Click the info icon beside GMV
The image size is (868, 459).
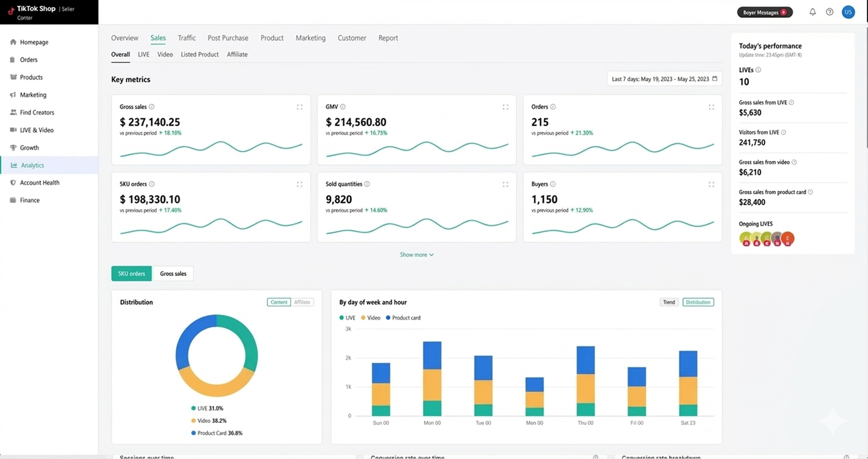coord(343,107)
